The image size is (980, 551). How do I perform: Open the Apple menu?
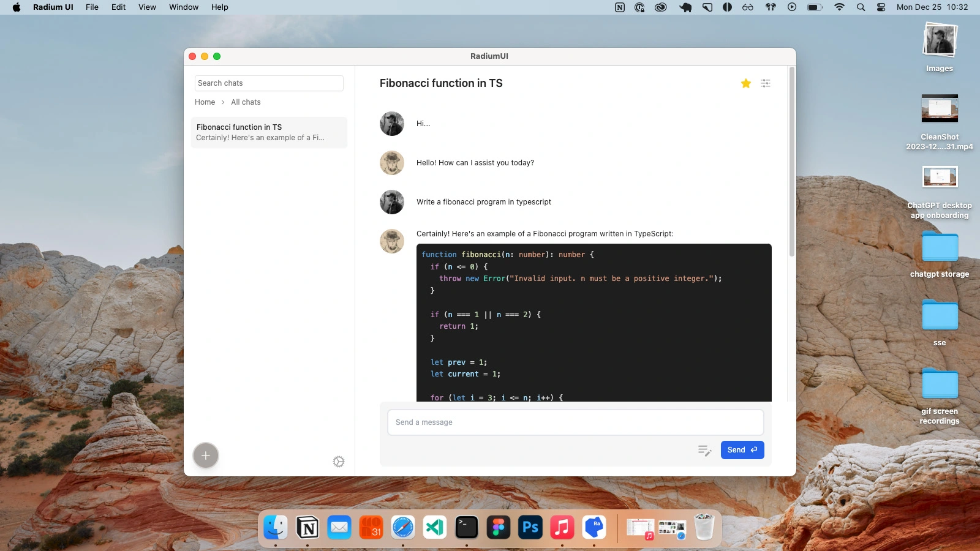[x=17, y=7]
